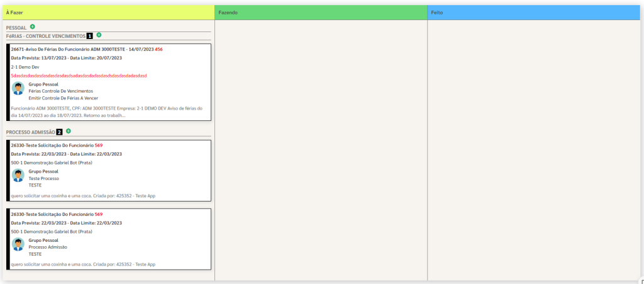Click the avatar in the Teste Processo card
The image size is (644, 284).
click(18, 175)
